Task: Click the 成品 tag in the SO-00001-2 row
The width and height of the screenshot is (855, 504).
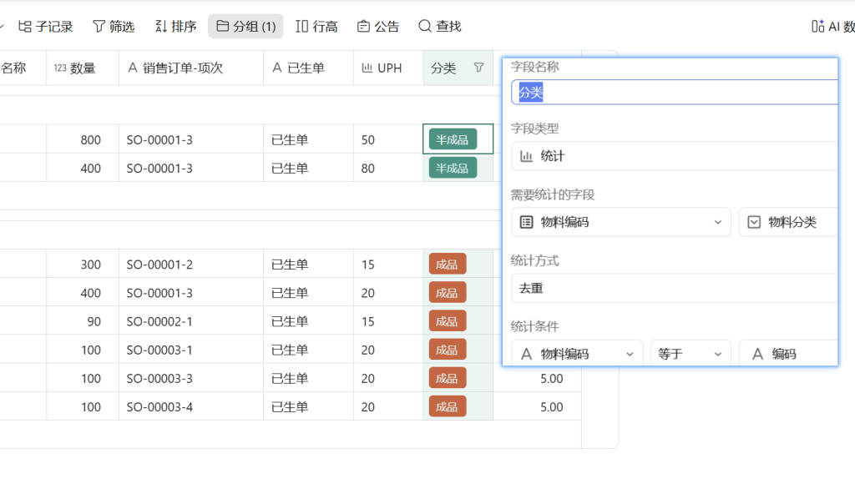Action: point(448,265)
